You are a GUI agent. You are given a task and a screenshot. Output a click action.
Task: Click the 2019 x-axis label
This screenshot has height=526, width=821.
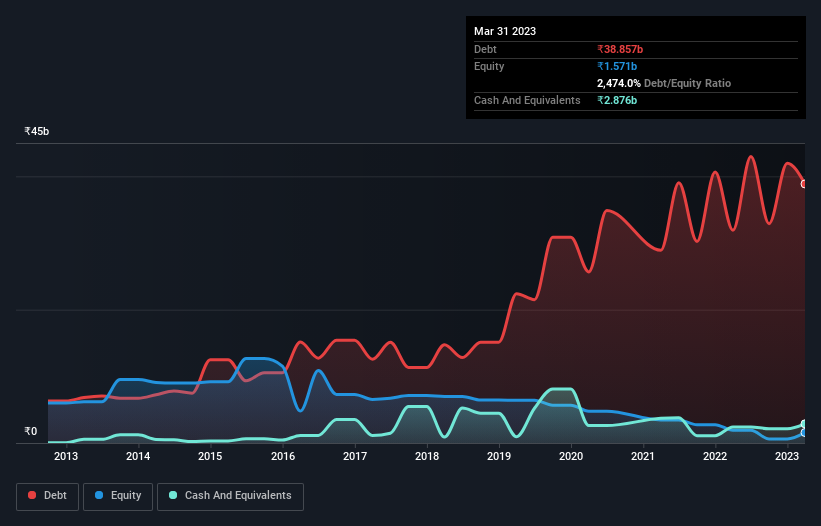pyautogui.click(x=499, y=456)
